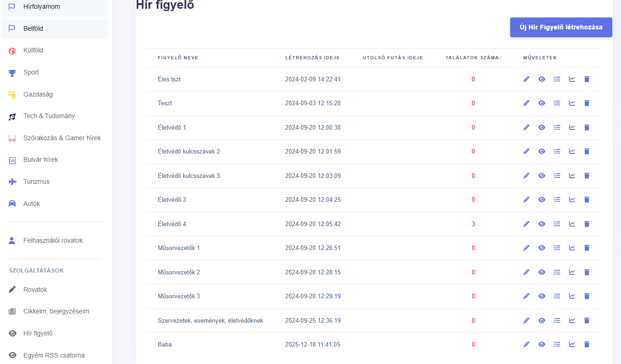Open Egyéni RSS csatorna in the sidebar
The height and width of the screenshot is (364, 621).
click(54, 355)
